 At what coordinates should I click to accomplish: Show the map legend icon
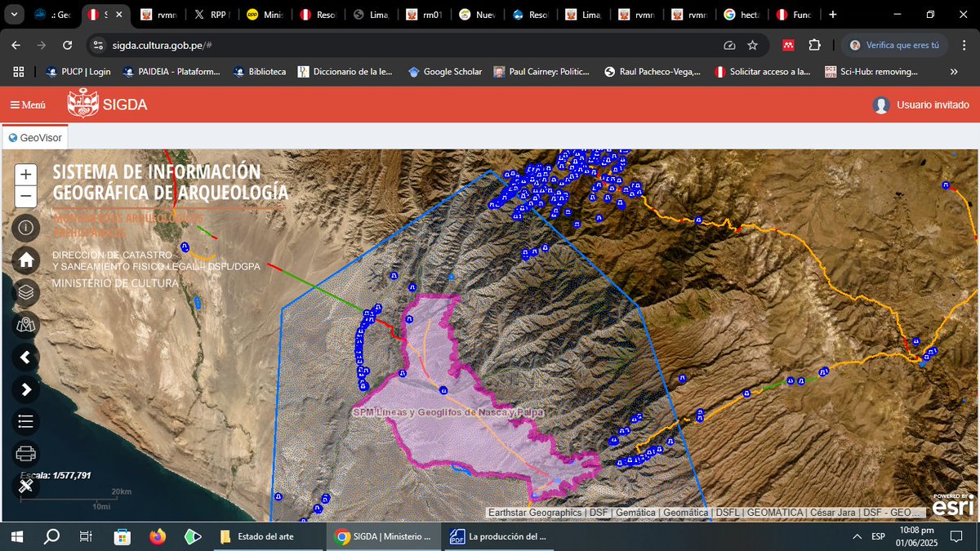point(25,421)
